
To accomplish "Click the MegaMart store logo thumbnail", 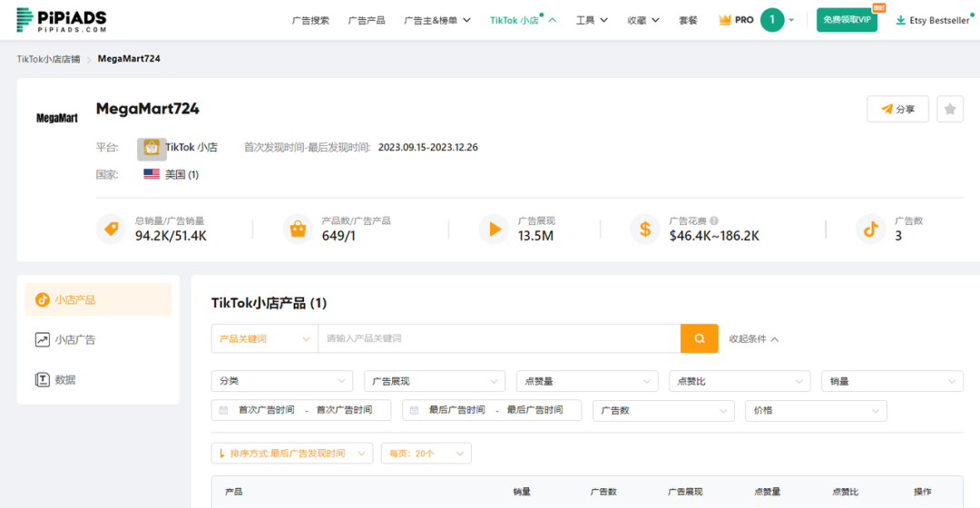I will 57,118.
